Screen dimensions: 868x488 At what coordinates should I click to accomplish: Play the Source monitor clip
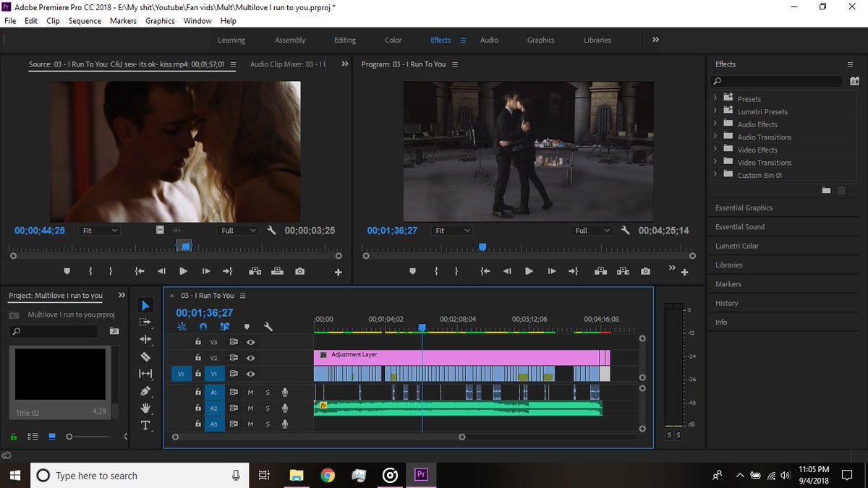coord(183,271)
